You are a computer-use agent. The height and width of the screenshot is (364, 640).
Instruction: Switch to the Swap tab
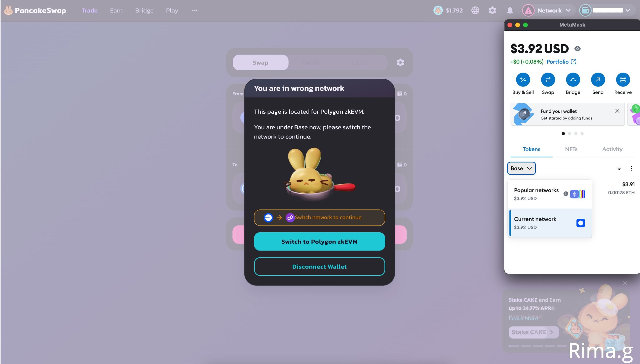[260, 62]
